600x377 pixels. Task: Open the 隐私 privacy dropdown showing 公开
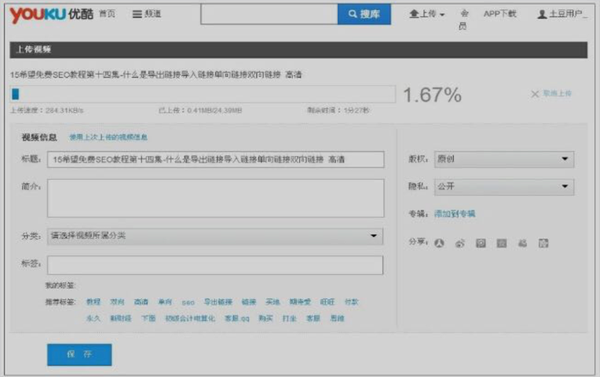[504, 187]
